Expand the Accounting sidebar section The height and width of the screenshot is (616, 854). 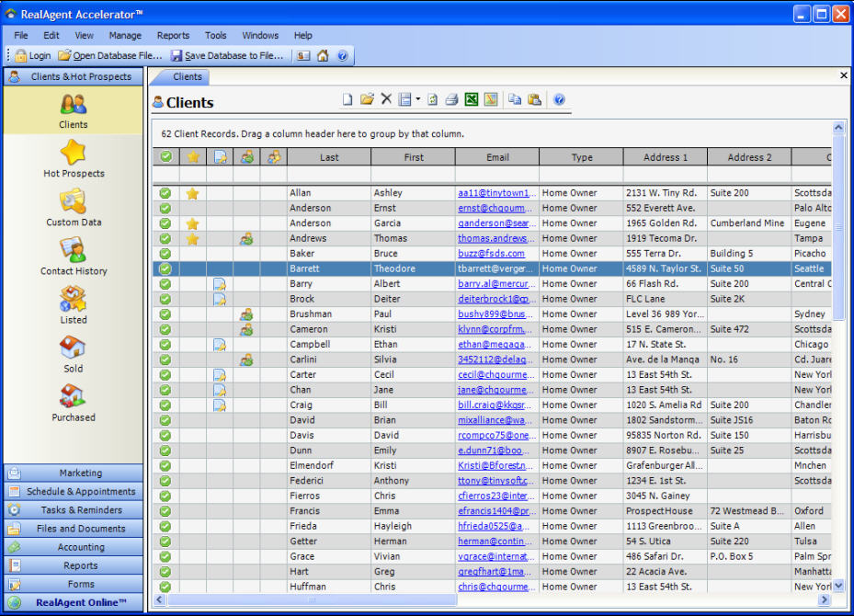tap(74, 547)
